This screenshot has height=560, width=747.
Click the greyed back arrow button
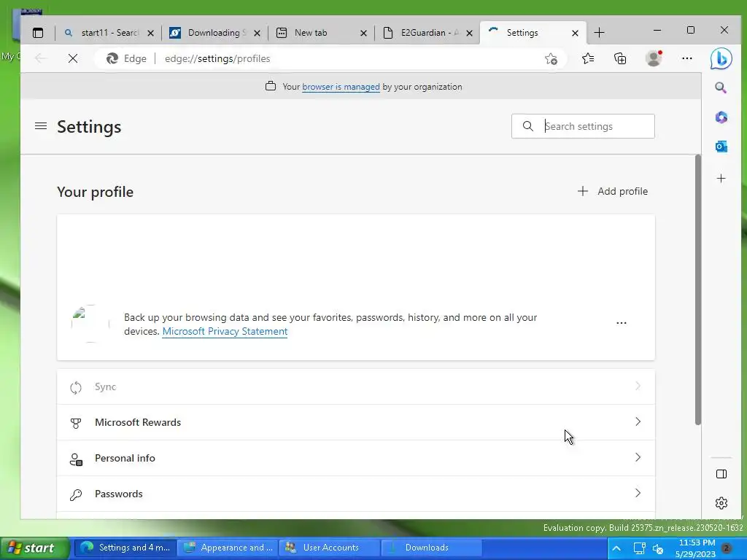click(41, 58)
